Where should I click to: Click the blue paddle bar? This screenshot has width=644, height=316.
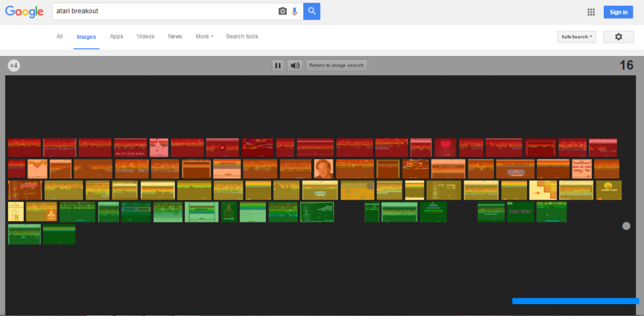pyautogui.click(x=575, y=301)
